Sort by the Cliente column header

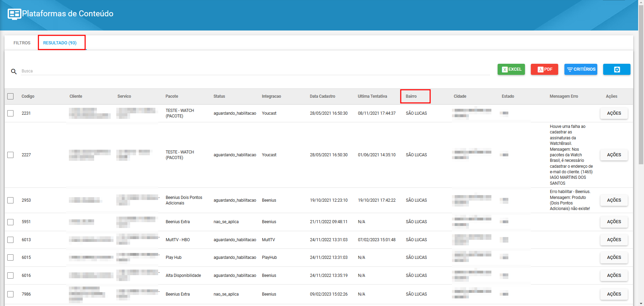coord(76,96)
